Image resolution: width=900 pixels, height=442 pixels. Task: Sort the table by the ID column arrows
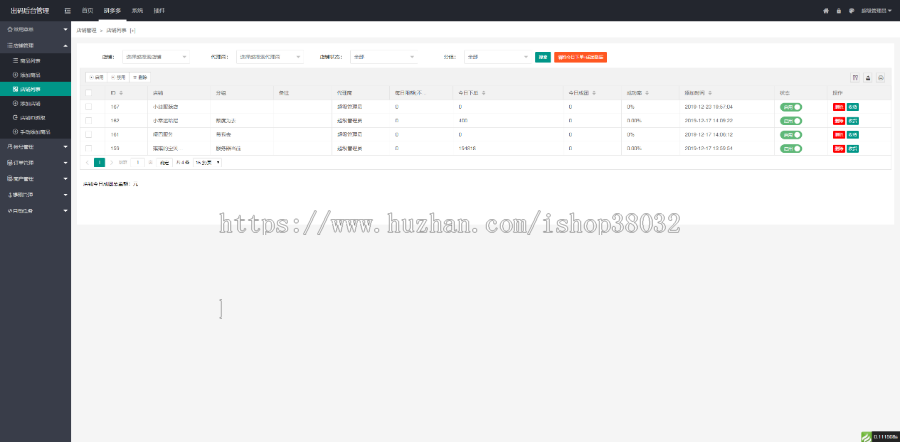[x=122, y=92]
